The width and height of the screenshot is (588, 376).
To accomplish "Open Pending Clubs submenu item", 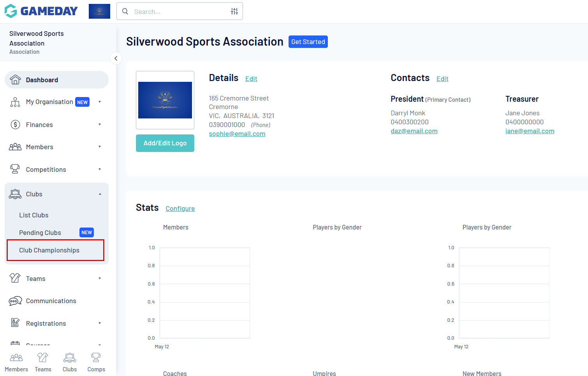I will 40,233.
